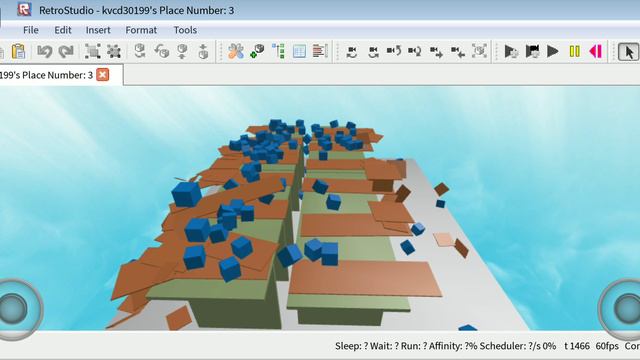Open the Toolbox hands icon
Screen dimensions: 640x360
(236, 51)
